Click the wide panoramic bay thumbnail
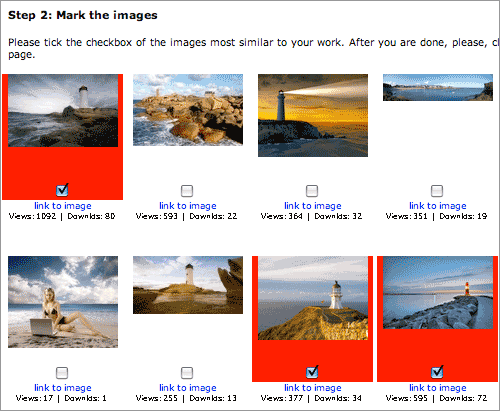The image size is (500, 411). 438,88
